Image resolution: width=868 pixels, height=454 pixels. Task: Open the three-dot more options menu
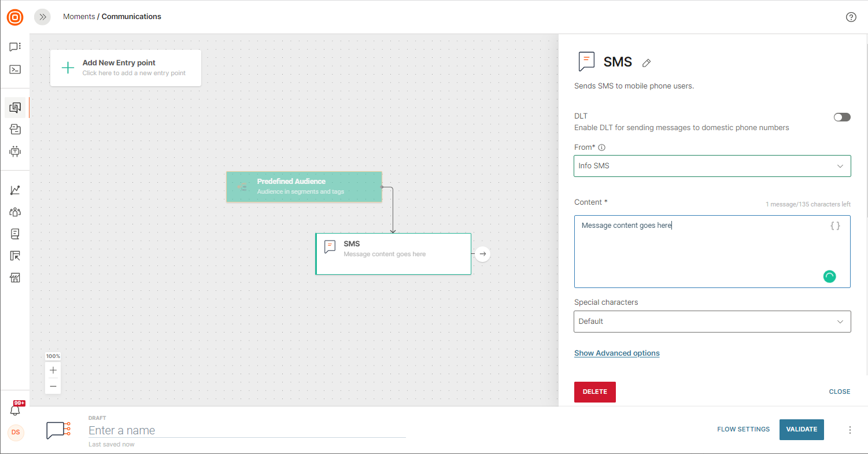(849, 430)
